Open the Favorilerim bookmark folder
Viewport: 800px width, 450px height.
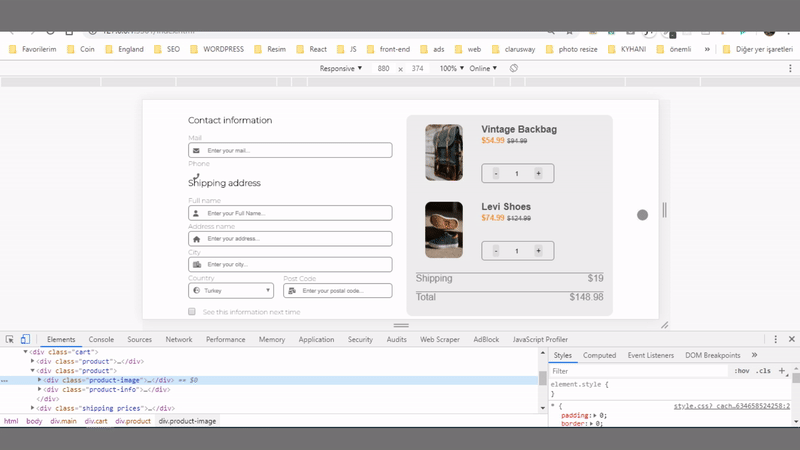(33, 49)
